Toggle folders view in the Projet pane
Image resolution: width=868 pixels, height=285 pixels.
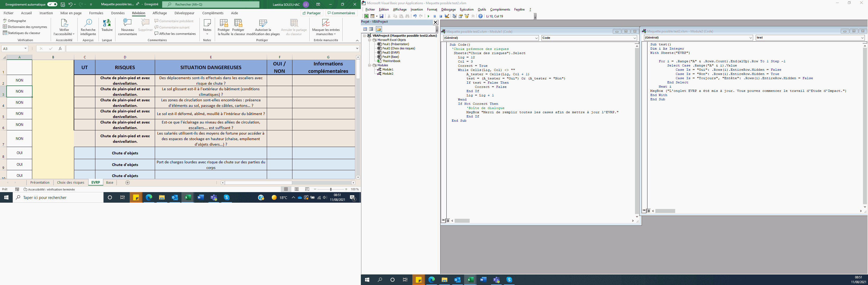[379, 29]
